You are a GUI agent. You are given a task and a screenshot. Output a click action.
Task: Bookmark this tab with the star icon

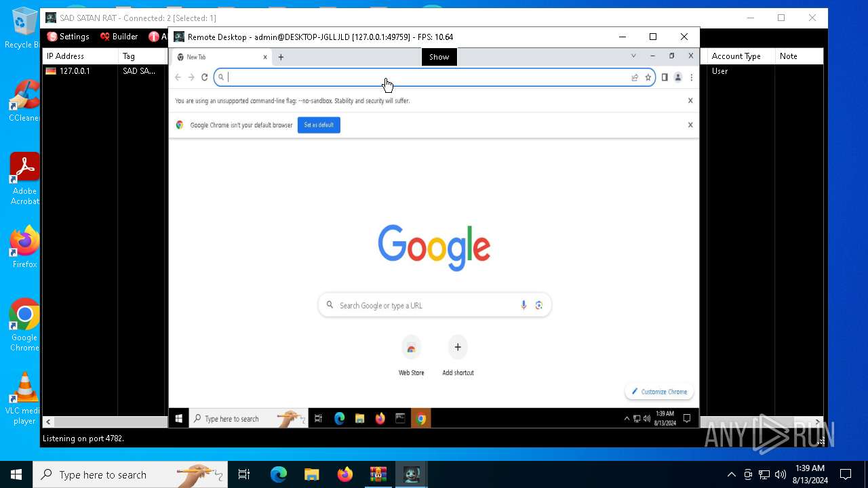click(648, 77)
